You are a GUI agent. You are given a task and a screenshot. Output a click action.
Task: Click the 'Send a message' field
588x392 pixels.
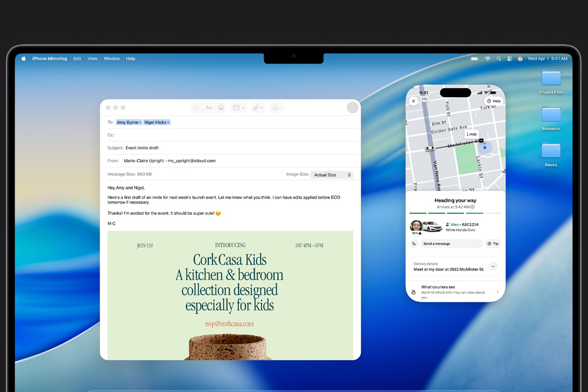click(x=451, y=244)
